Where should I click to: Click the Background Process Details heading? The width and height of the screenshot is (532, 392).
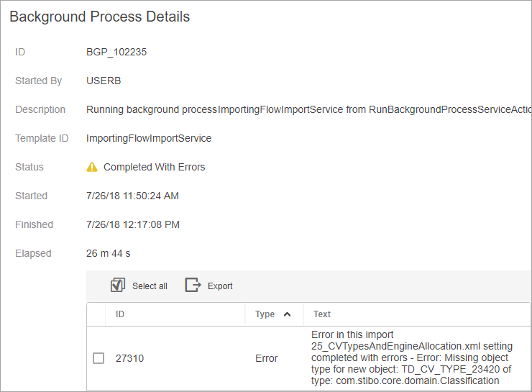click(x=100, y=17)
